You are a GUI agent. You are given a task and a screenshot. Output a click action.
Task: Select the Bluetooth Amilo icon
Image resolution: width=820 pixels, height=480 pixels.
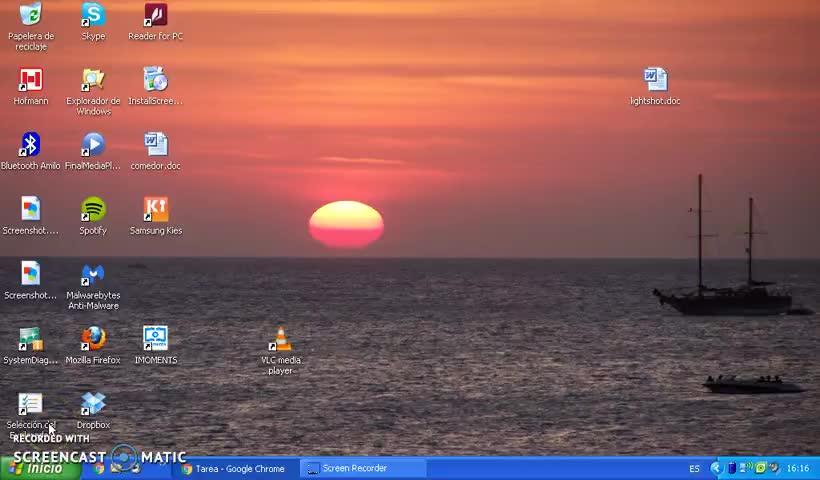point(31,146)
